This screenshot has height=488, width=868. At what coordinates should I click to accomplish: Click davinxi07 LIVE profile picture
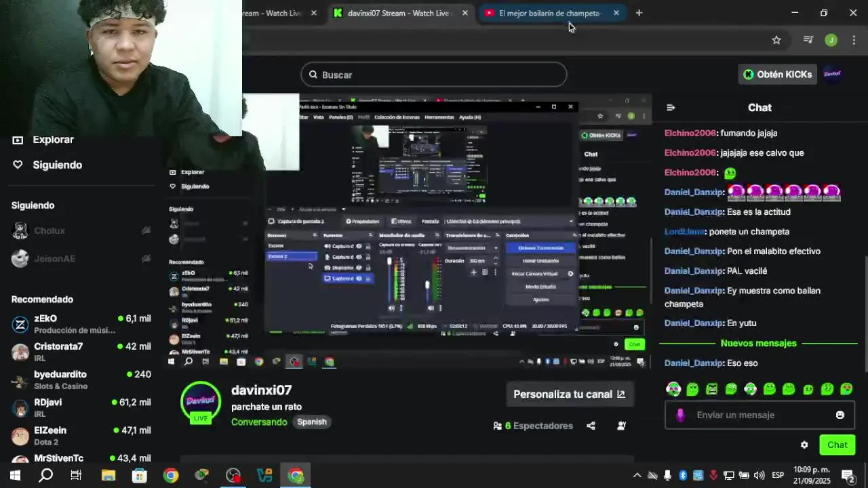click(x=201, y=402)
